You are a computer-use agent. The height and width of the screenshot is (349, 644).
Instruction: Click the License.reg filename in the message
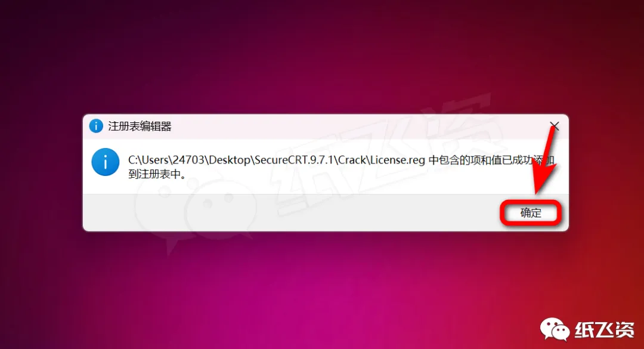[397, 160]
